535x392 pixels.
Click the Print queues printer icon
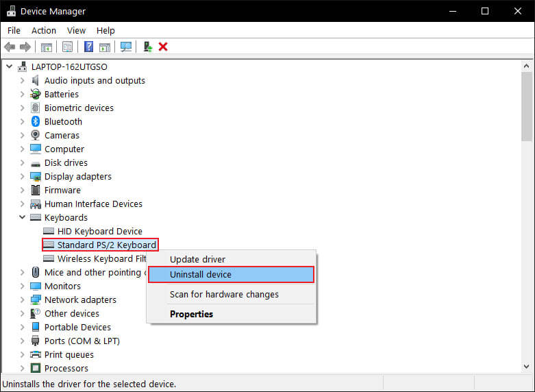(36, 354)
